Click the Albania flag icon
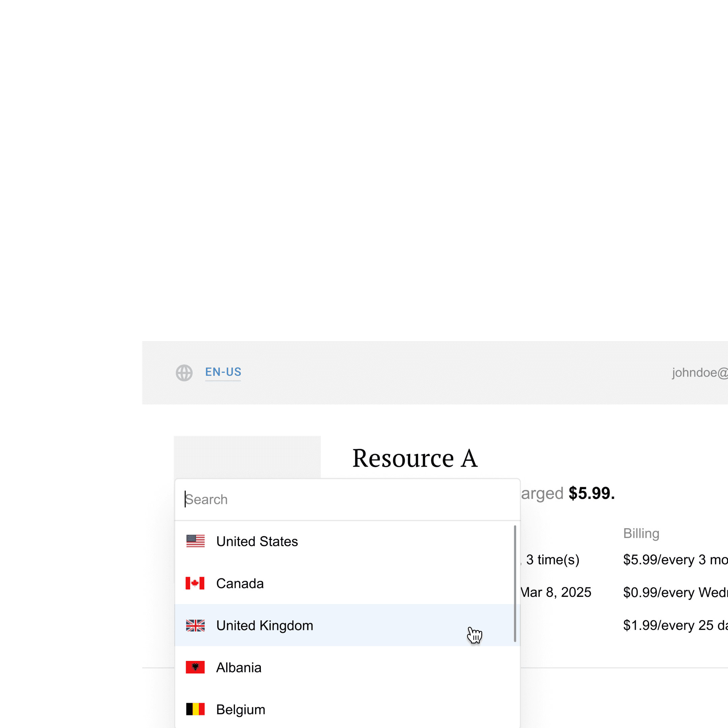This screenshot has width=728, height=728. pos(195,667)
